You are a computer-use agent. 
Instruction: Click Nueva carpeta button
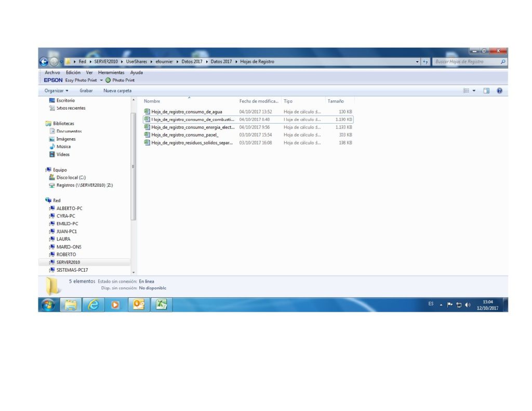tap(117, 90)
